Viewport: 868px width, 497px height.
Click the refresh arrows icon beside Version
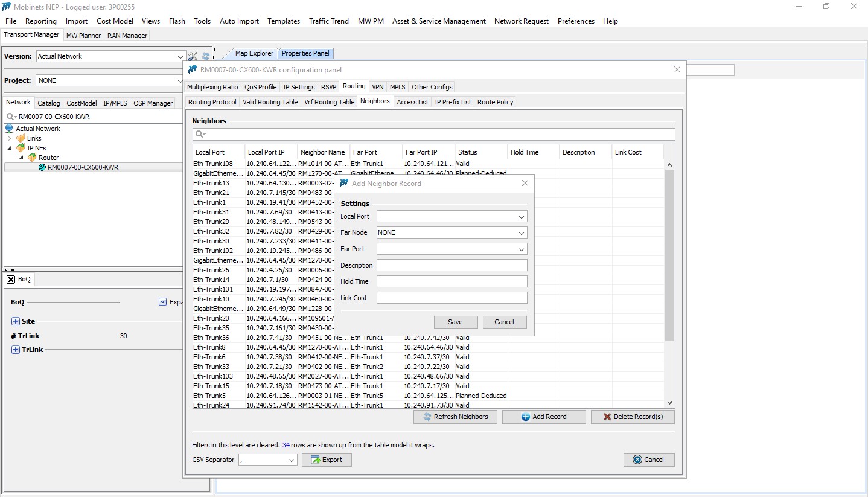click(205, 56)
